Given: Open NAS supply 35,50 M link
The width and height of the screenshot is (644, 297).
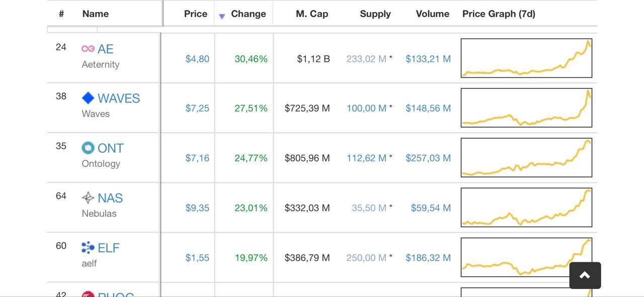Looking at the screenshot, I should (x=369, y=208).
